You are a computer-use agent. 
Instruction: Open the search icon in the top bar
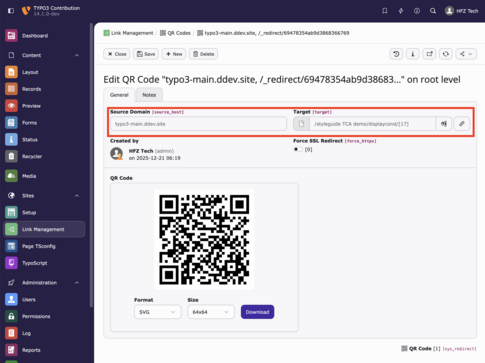[x=433, y=11]
